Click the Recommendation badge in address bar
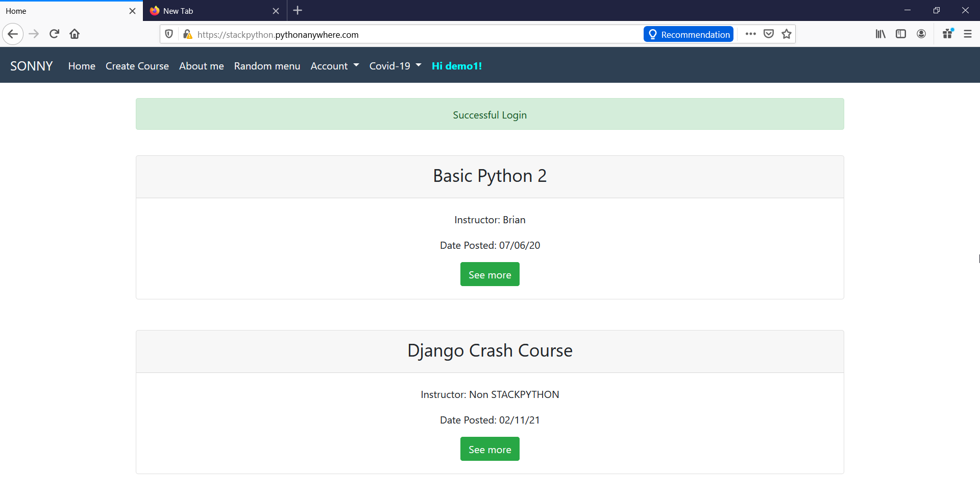This screenshot has width=980, height=493. pyautogui.click(x=689, y=34)
